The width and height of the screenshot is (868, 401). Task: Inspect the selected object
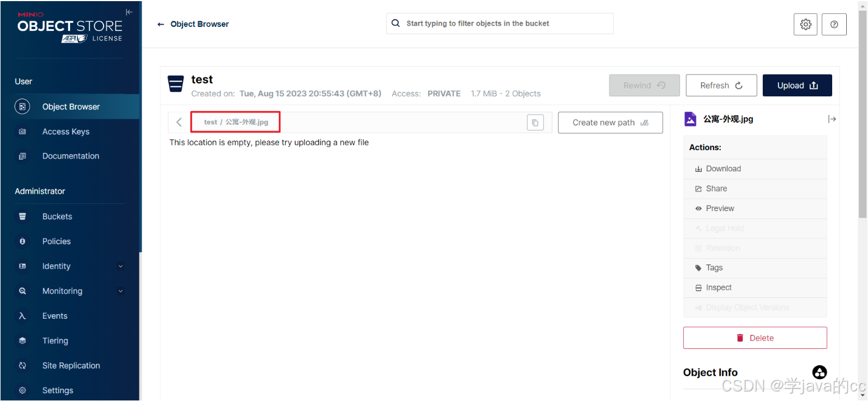755,288
